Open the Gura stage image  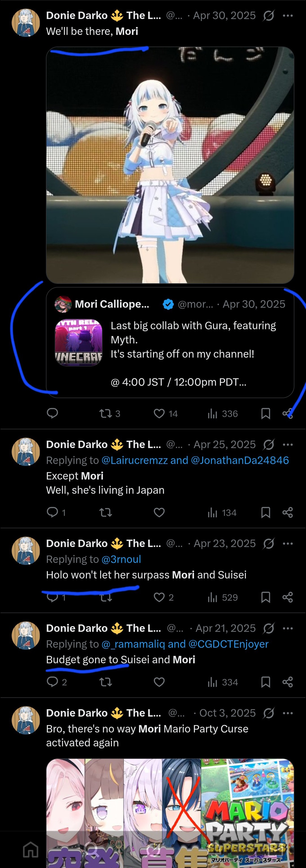tap(170, 165)
